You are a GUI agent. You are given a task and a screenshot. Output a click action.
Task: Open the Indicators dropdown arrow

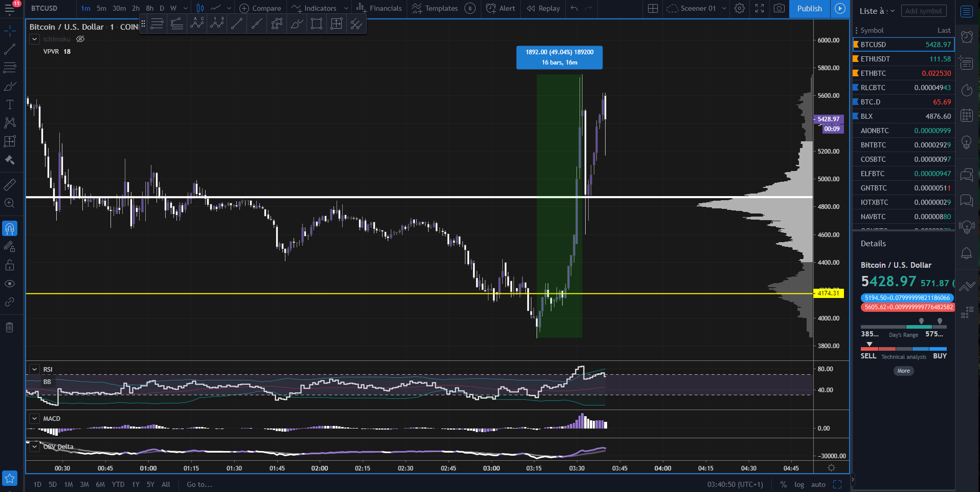pyautogui.click(x=346, y=8)
